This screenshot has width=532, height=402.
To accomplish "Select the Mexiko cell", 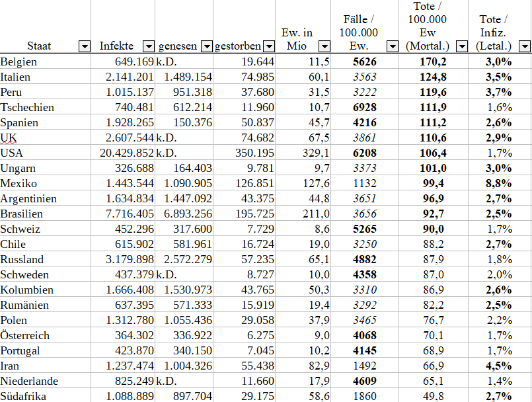I will coord(45,183).
